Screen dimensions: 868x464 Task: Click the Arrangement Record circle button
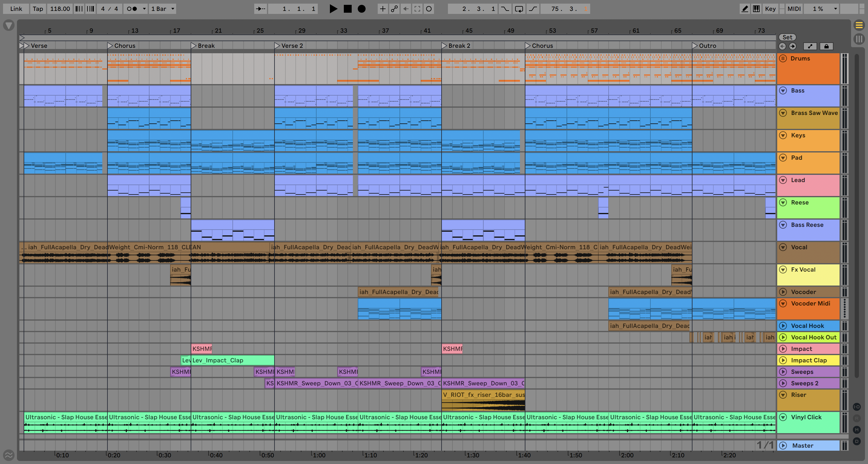click(x=362, y=9)
